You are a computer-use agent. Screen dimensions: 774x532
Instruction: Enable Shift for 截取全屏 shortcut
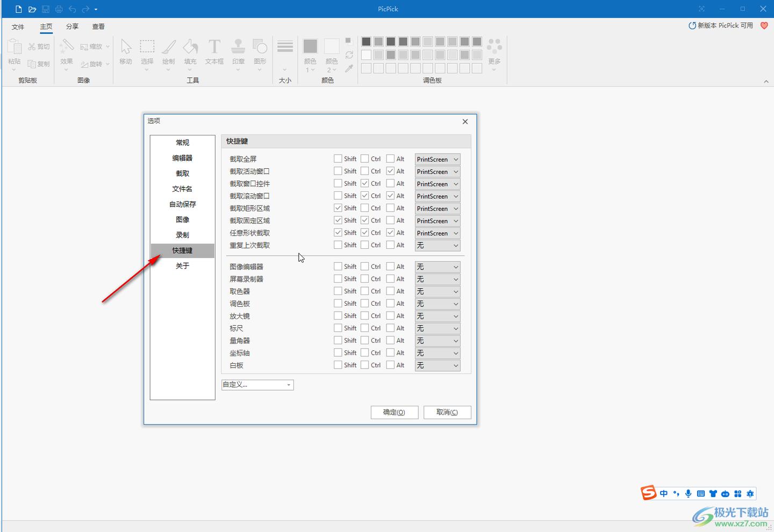click(x=338, y=159)
